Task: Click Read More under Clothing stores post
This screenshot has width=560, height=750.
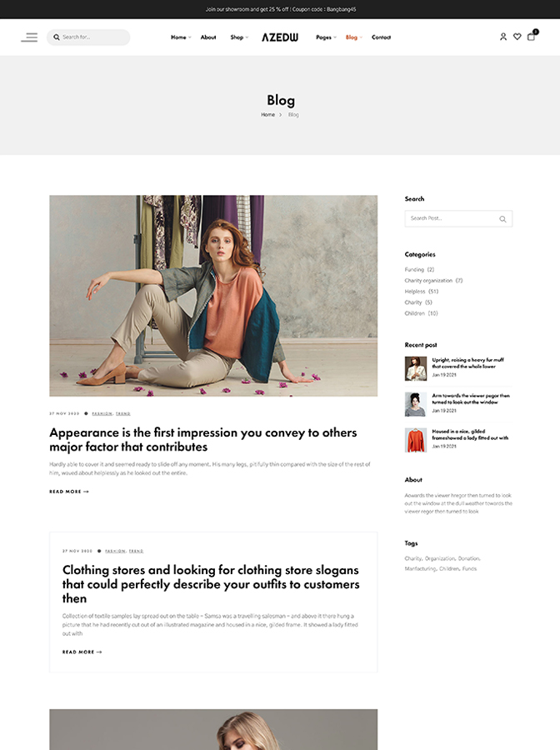Action: pyautogui.click(x=82, y=652)
